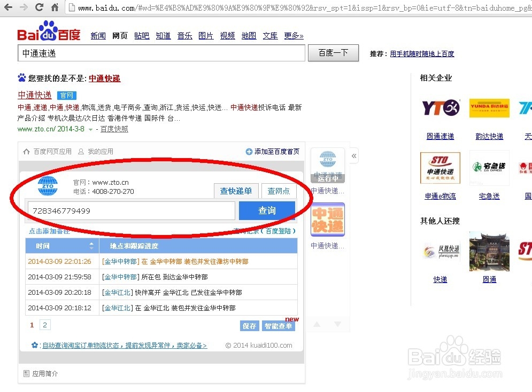Click the ZTO globe logo in the tracking widget

[x=48, y=186]
